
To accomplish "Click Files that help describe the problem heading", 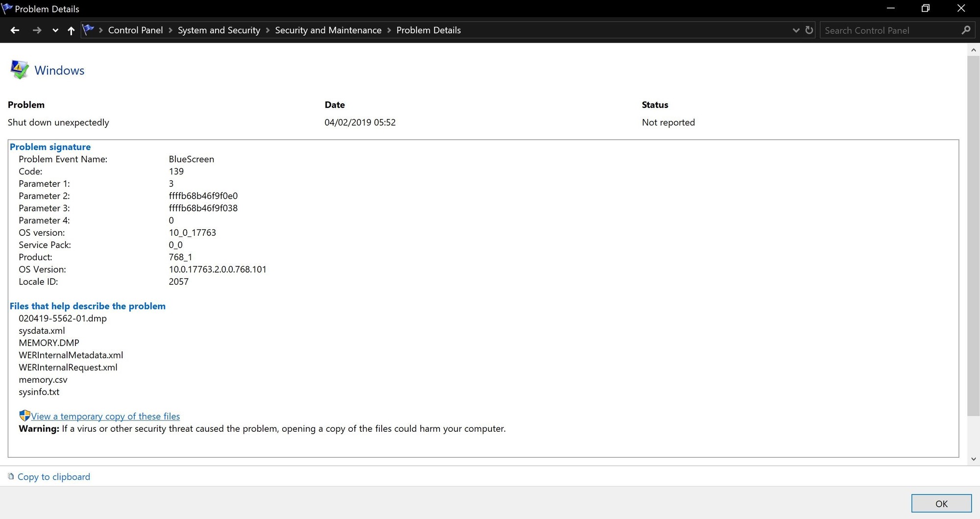I will point(88,306).
